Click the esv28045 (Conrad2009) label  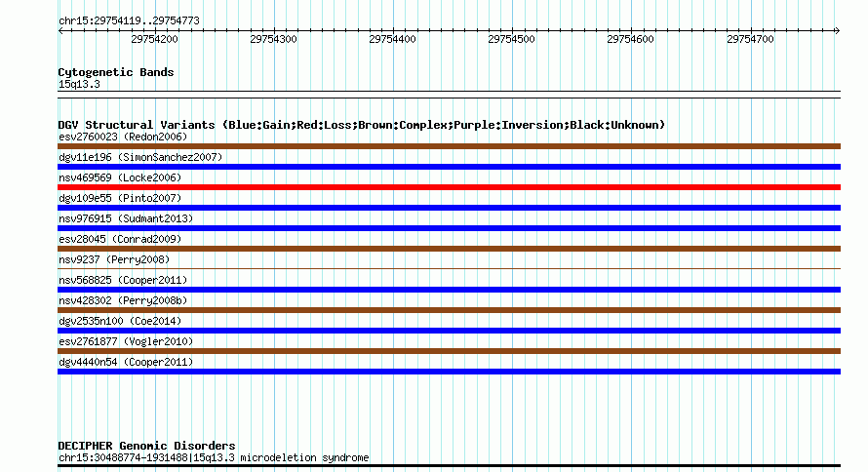click(x=120, y=239)
